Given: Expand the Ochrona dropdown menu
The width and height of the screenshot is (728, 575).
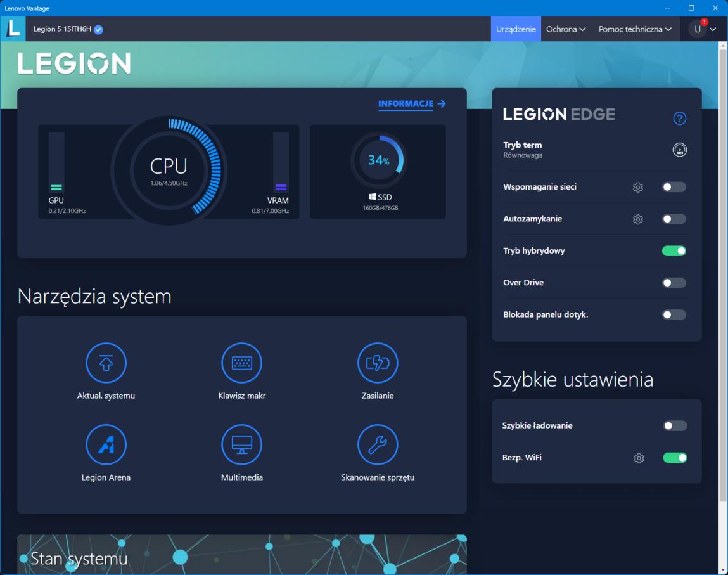Looking at the screenshot, I should click(565, 29).
